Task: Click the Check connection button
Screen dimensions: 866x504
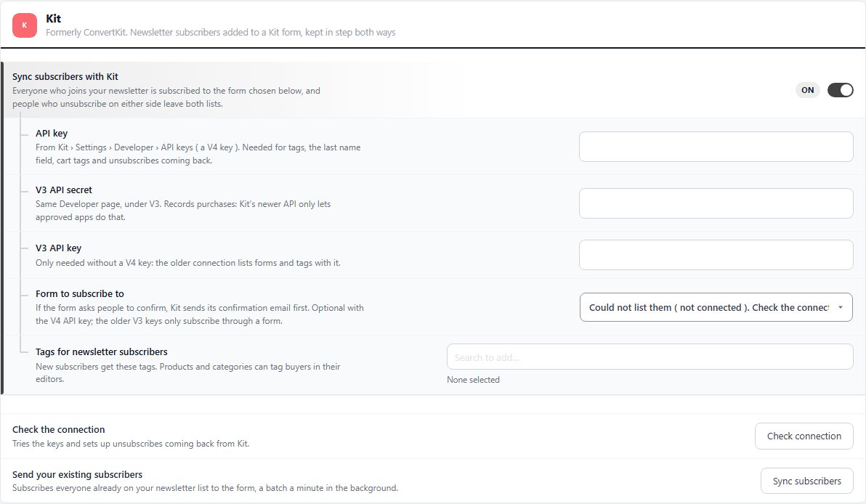Action: coord(804,436)
